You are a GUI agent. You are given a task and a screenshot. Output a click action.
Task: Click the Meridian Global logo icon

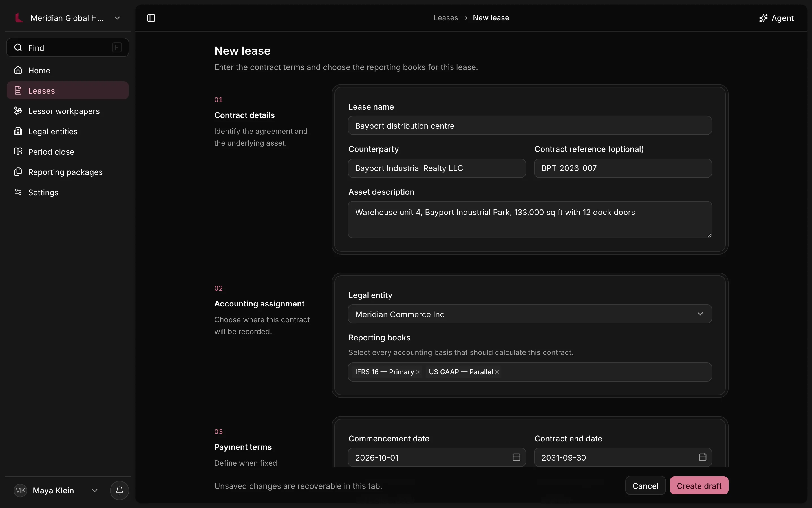coord(19,18)
